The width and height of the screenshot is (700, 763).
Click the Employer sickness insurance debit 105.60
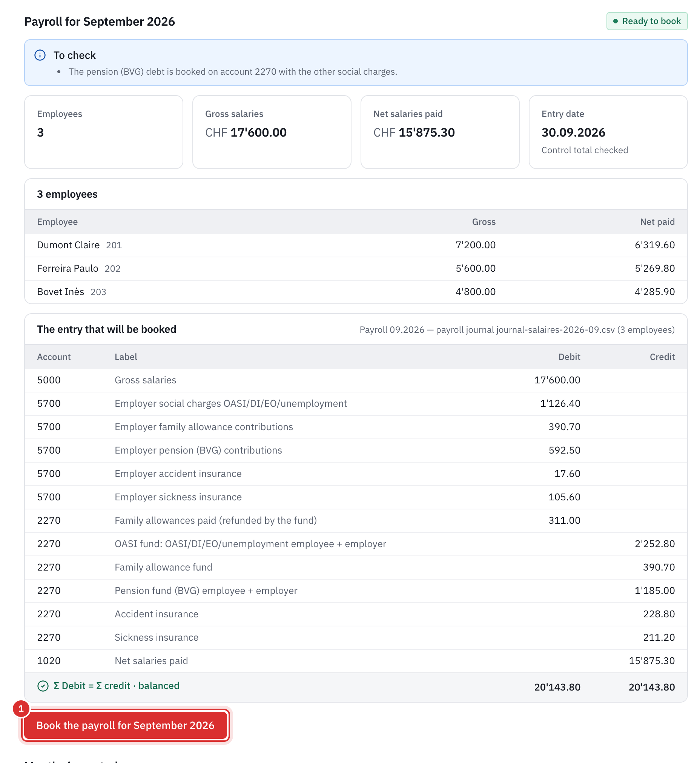pyautogui.click(x=564, y=497)
